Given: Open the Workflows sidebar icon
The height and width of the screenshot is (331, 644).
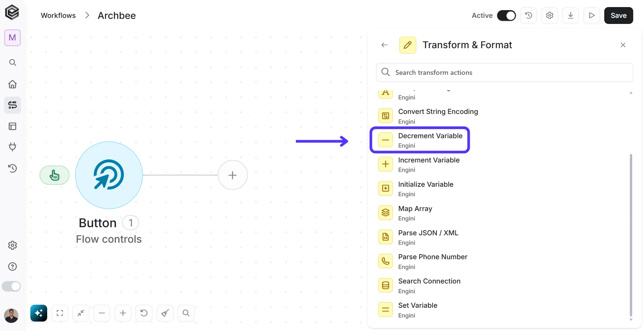Looking at the screenshot, I should pyautogui.click(x=12, y=105).
